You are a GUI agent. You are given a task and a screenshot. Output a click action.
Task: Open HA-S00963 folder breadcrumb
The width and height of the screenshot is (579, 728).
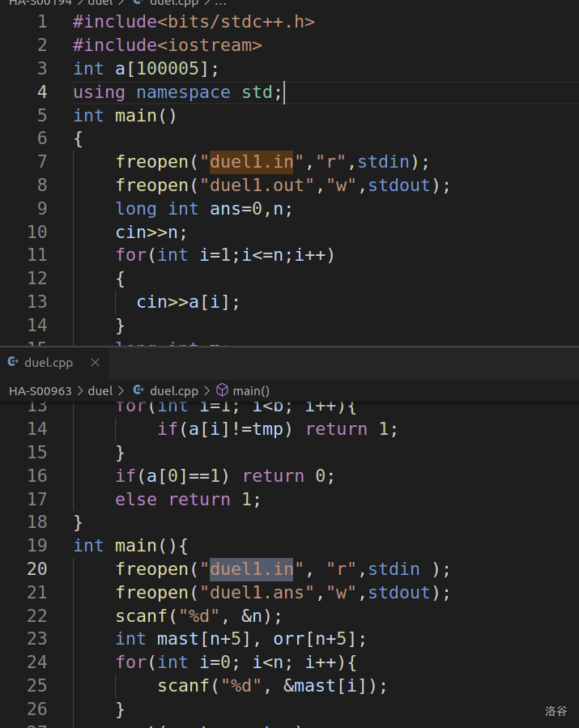tap(40, 390)
